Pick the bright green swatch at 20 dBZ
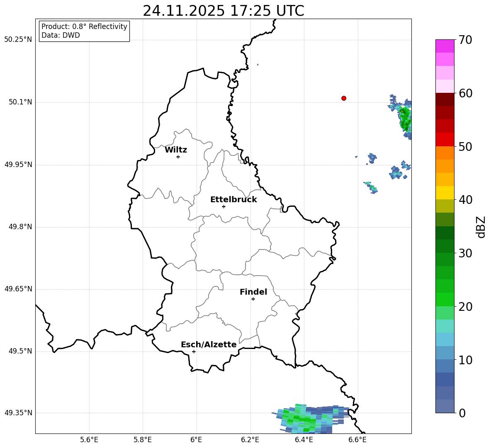 pos(445,299)
